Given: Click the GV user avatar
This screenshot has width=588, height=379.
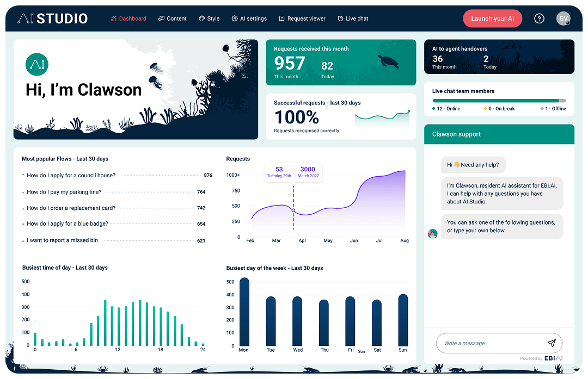Looking at the screenshot, I should click(563, 18).
